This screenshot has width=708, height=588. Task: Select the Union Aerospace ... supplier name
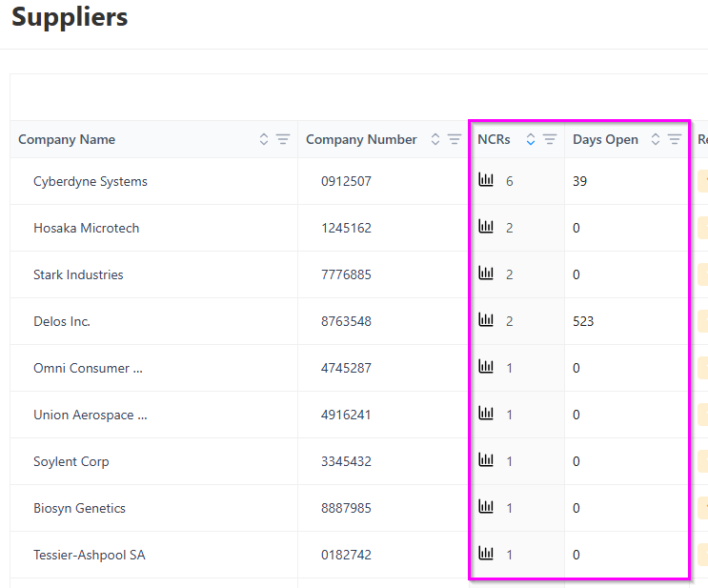click(x=91, y=416)
